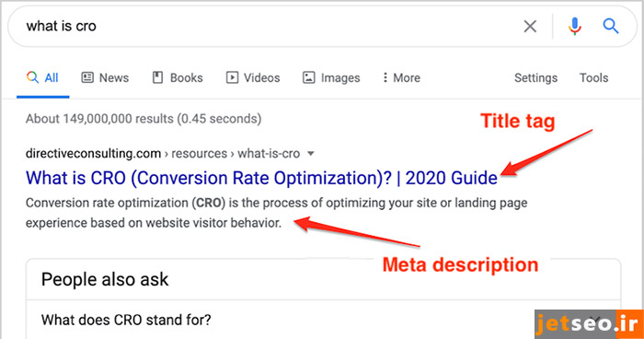Clear the search query with X icon
Image resolution: width=644 pixels, height=339 pixels.
click(x=530, y=27)
